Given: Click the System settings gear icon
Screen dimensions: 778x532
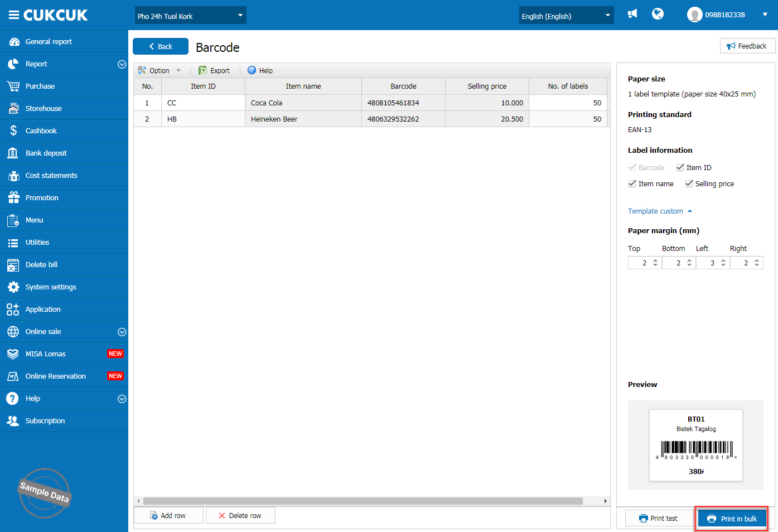Looking at the screenshot, I should tap(13, 287).
